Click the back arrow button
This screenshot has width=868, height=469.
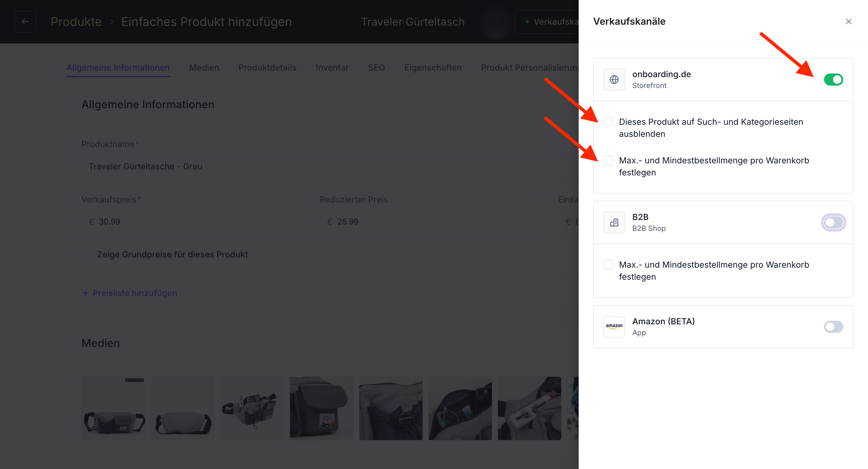[25, 22]
